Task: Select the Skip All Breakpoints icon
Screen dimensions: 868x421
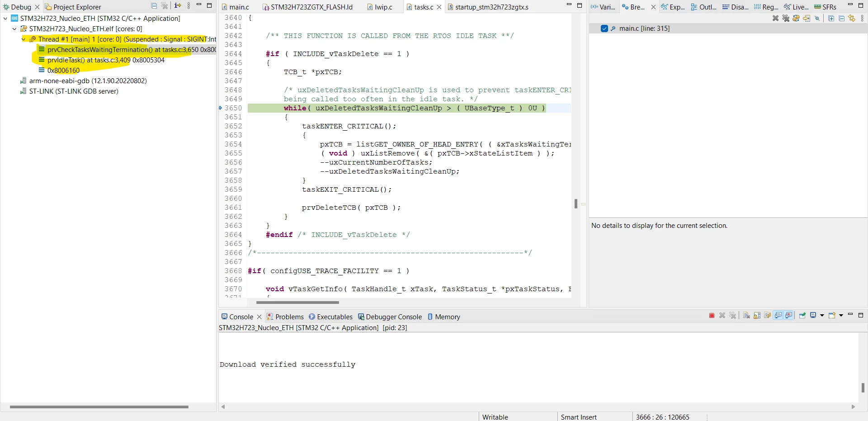Action: (x=817, y=19)
